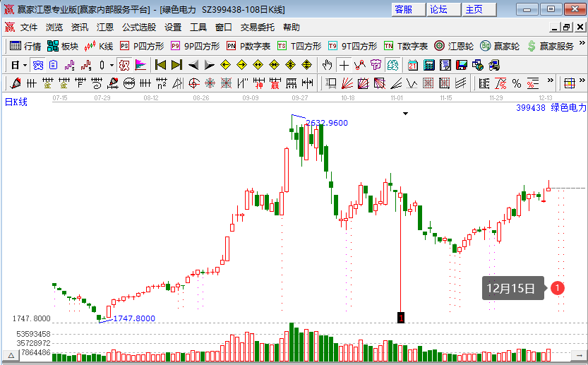
Task: Click the purple step-line 3 icon
Action: 70,65
